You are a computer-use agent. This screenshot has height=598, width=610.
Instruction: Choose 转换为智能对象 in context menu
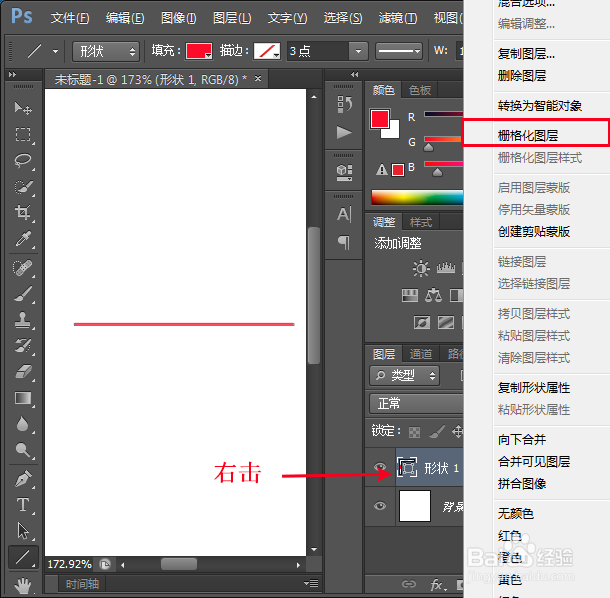(540, 106)
